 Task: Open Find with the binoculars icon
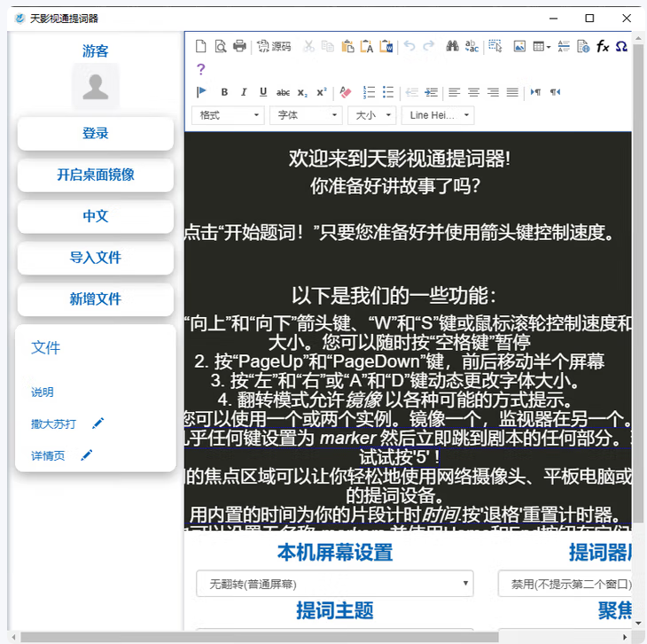point(452,46)
